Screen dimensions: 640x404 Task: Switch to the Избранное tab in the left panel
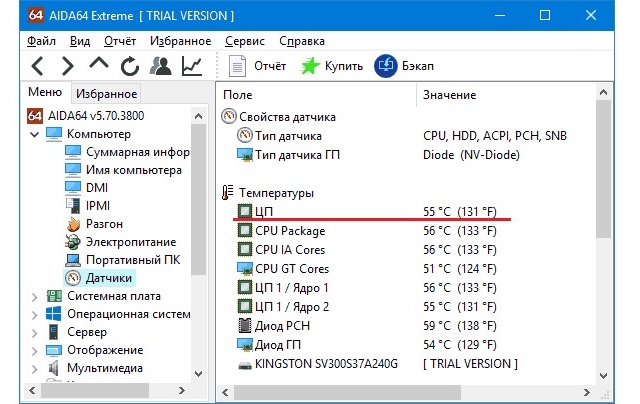(107, 94)
